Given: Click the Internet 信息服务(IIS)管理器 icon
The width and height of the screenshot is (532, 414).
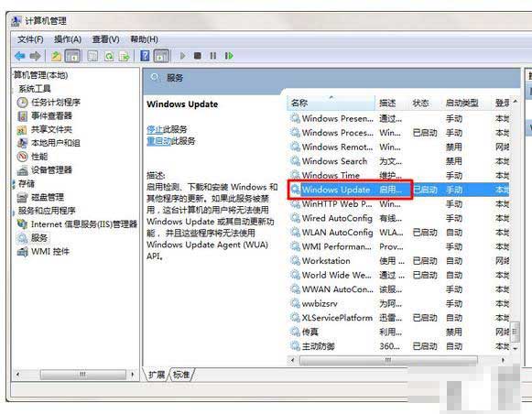Looking at the screenshot, I should [x=22, y=224].
